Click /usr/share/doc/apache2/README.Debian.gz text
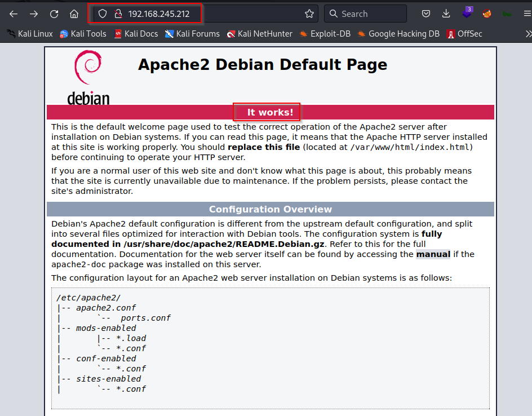The image size is (532, 416). 224,244
